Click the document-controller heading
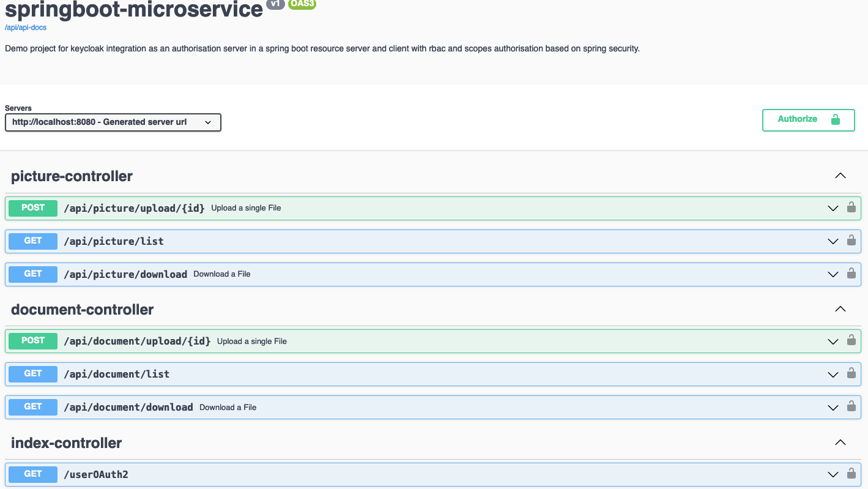The height and width of the screenshot is (489, 868). 83,310
